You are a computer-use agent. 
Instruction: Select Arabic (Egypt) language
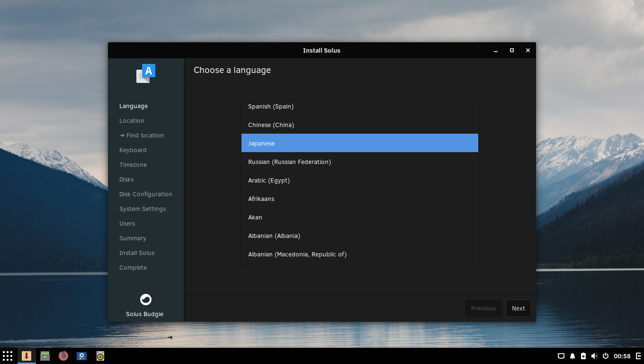click(x=360, y=180)
